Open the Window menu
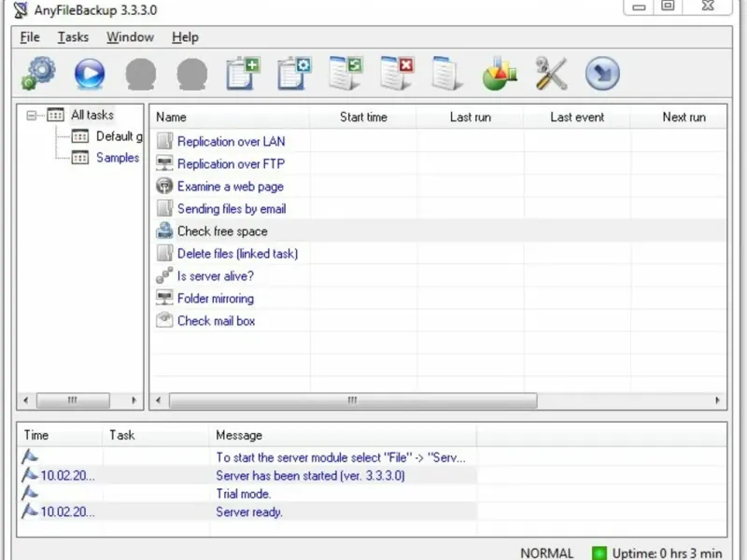Screen dimensions: 747x560 pos(130,37)
